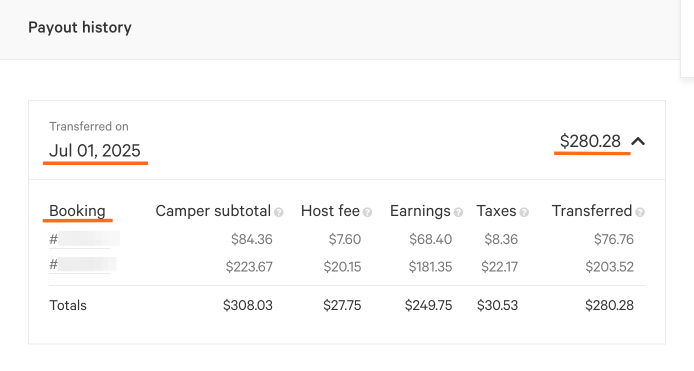Collapse the Jul 01, 2025 payout details

(638, 141)
